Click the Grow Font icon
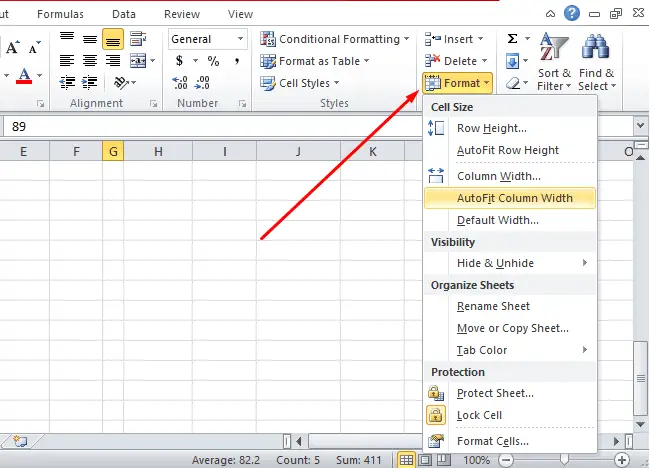Image resolution: width=650 pixels, height=468 pixels. coord(12,47)
